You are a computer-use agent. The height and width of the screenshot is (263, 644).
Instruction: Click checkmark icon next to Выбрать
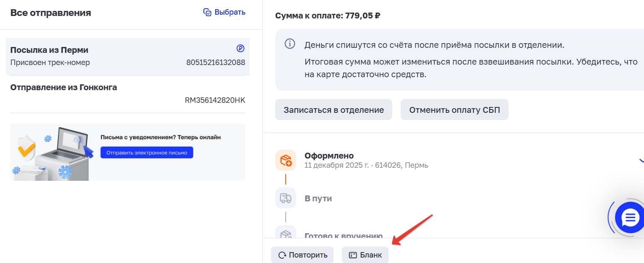(207, 12)
